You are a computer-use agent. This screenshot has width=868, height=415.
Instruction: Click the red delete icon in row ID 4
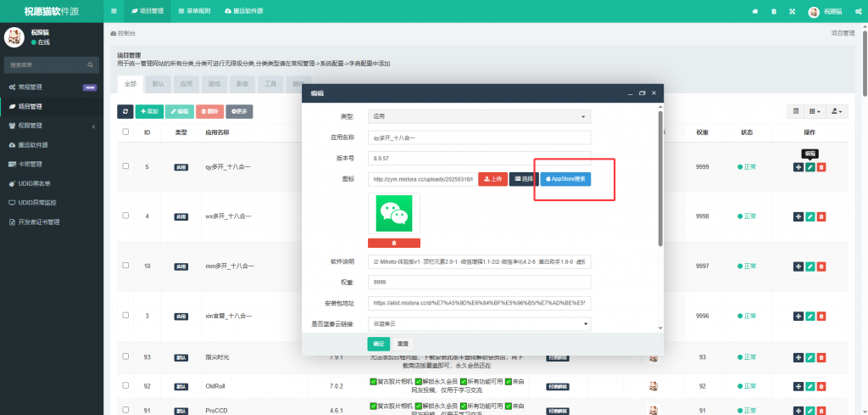pos(821,216)
